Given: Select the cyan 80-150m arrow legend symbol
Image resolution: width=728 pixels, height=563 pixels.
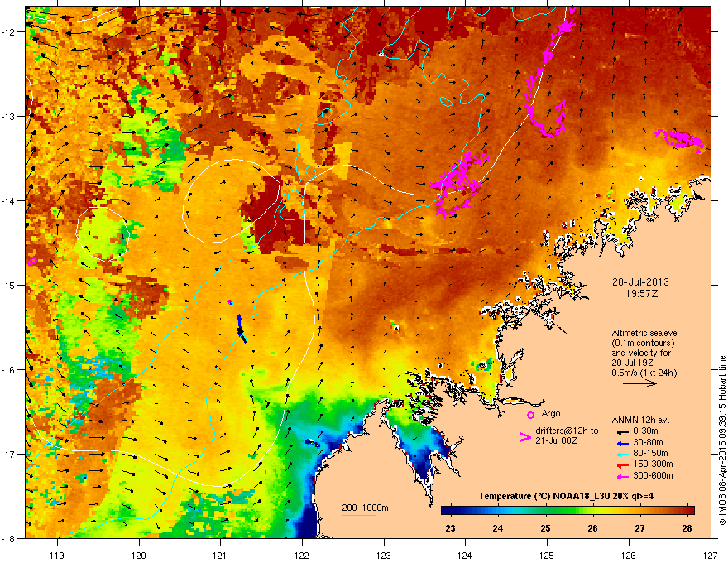Looking at the screenshot, I should (x=621, y=454).
